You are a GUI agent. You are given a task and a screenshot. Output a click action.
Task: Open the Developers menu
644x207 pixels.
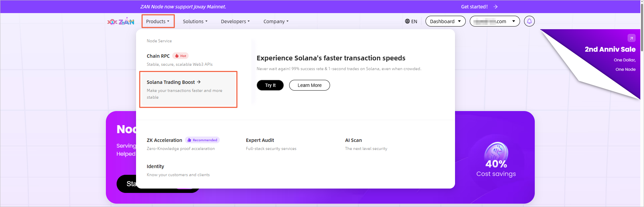[235, 21]
